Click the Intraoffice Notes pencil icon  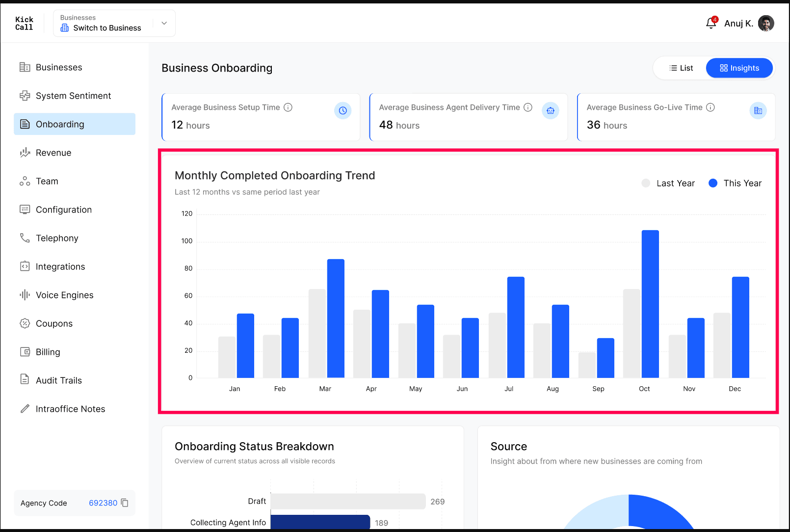click(x=25, y=409)
